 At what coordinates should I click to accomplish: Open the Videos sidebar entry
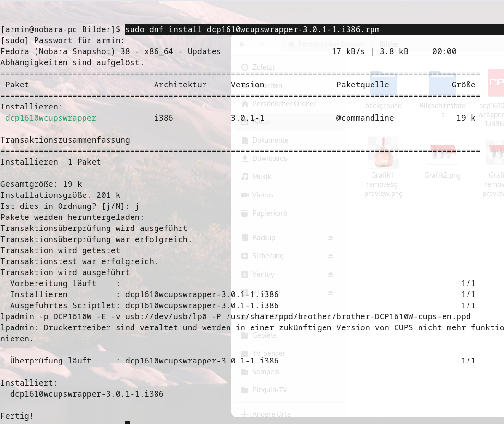[263, 195]
